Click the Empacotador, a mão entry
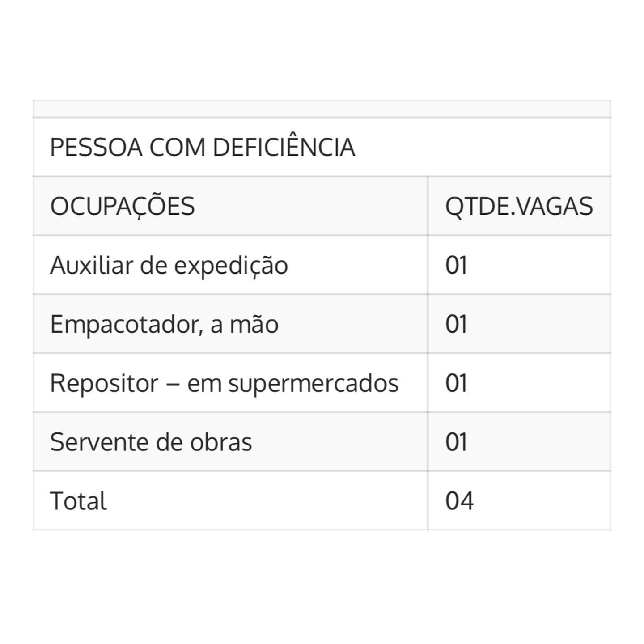Screen dimensions: 644x644 click(x=164, y=324)
